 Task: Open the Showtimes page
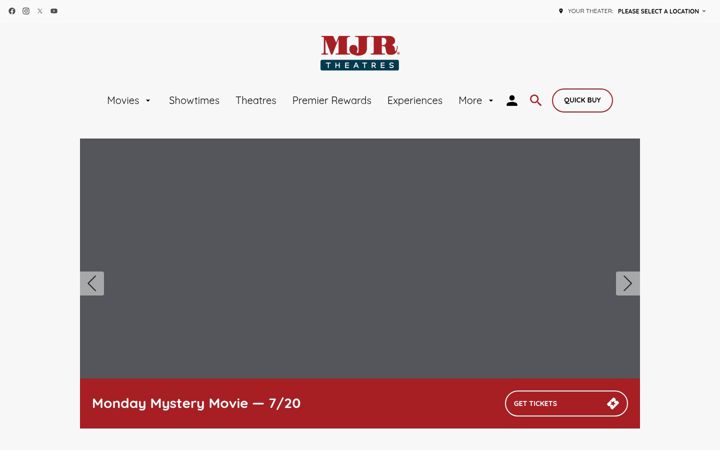[194, 100]
